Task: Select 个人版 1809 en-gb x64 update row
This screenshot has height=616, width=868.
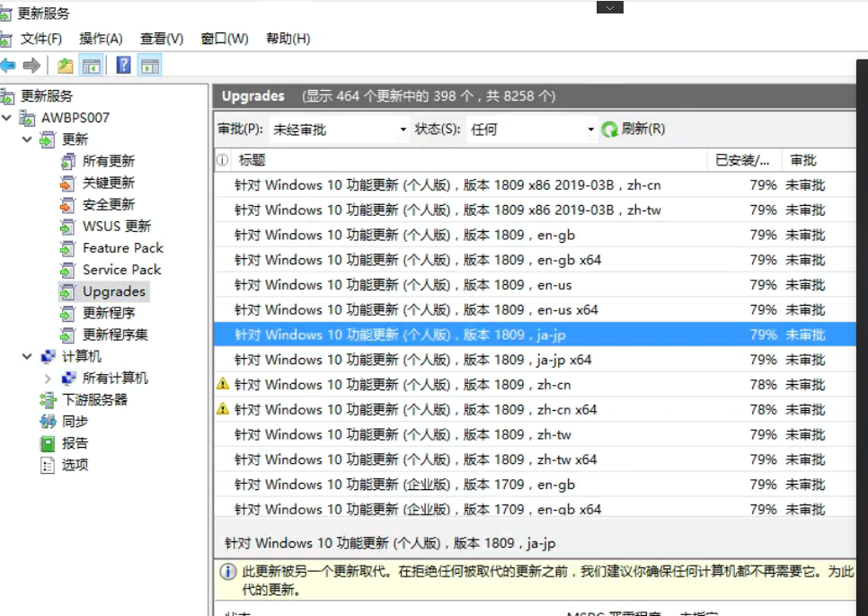Action: 535,260
